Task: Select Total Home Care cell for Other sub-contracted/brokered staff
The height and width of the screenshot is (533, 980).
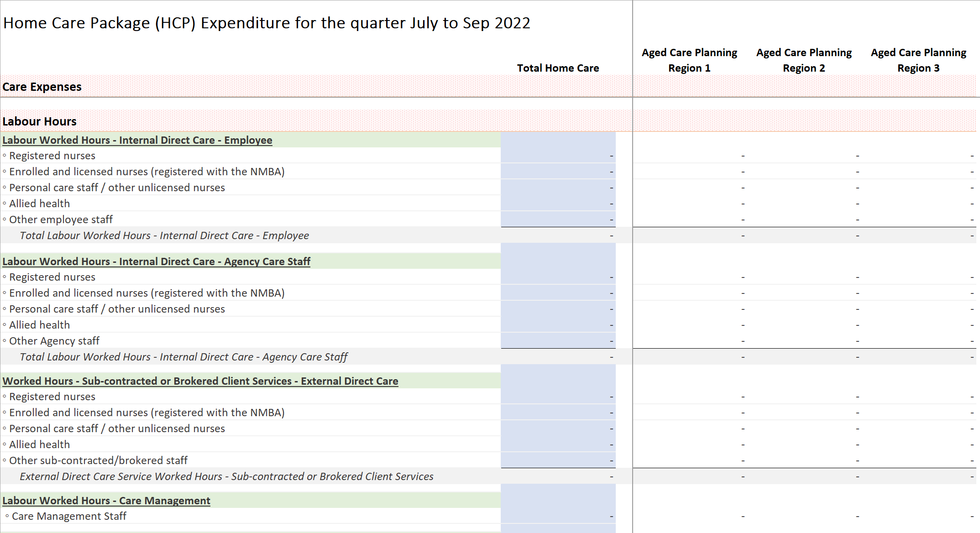Action: pos(558,460)
